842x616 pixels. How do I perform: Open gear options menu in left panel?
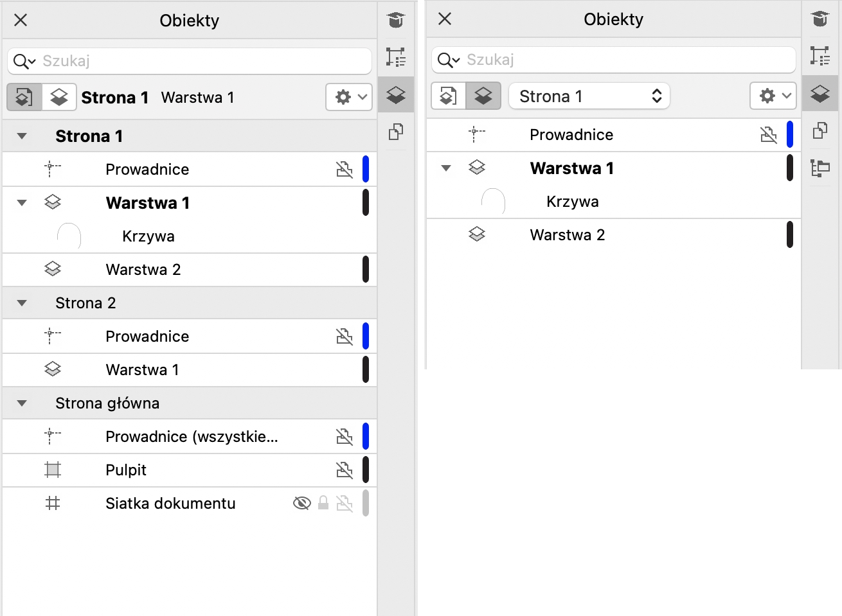[349, 97]
